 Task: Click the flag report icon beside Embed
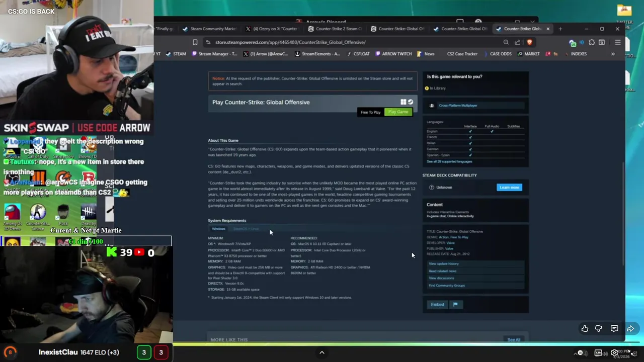[455, 304]
